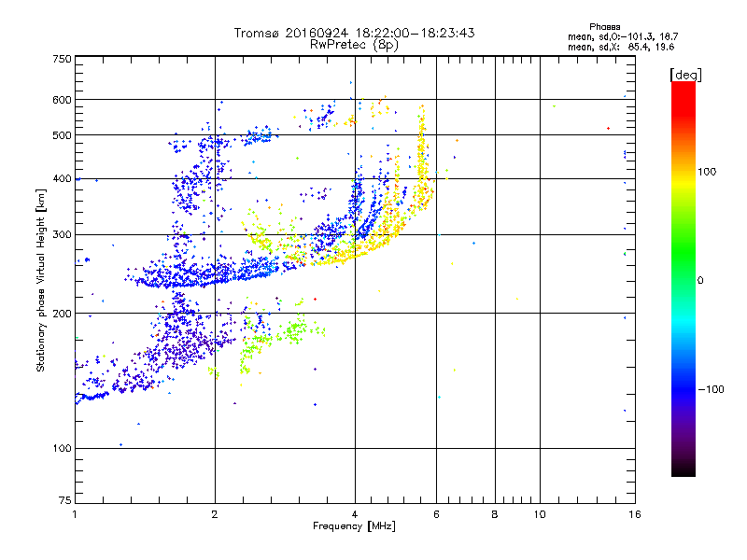Click the 'Stationary phase Virtual Height [km]' label
This screenshot has width=747, height=560.
pos(41,280)
